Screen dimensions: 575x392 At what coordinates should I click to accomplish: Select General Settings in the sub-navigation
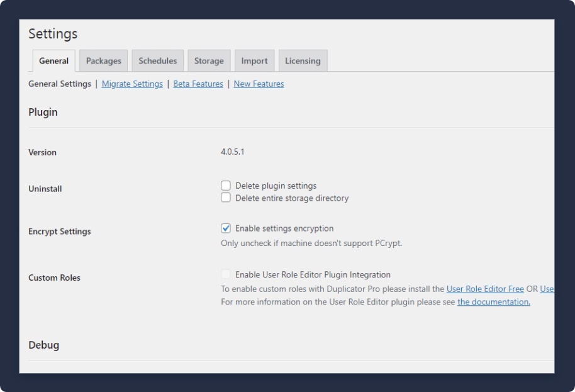[x=60, y=84]
